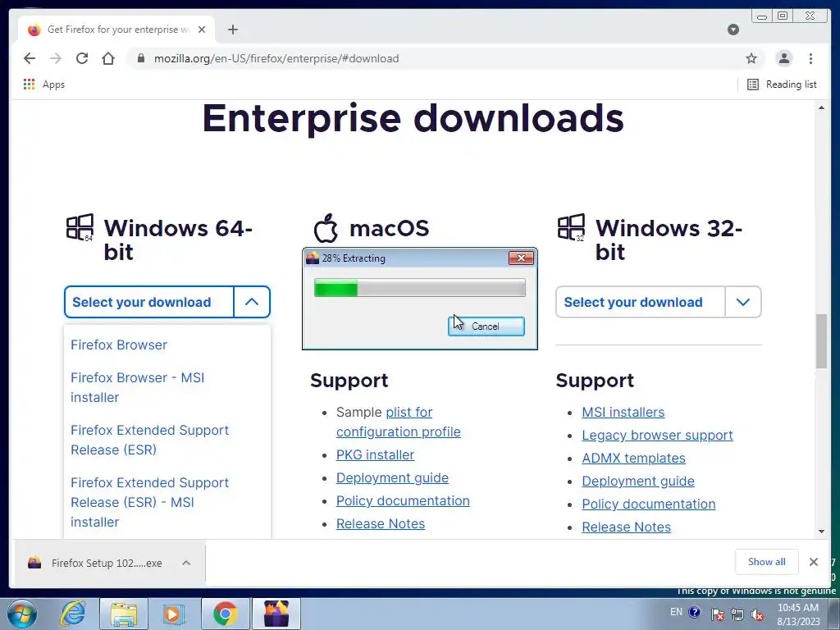Reload the current page
This screenshot has height=630, width=840.
(x=82, y=58)
